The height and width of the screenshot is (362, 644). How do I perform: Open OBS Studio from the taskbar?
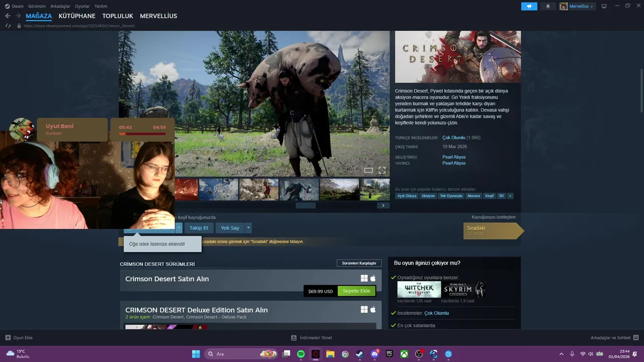coord(419,354)
